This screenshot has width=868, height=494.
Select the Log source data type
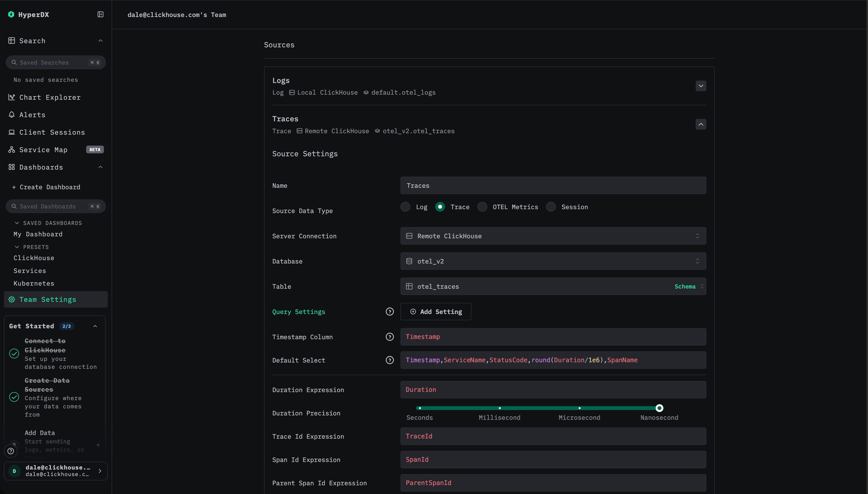tap(405, 207)
